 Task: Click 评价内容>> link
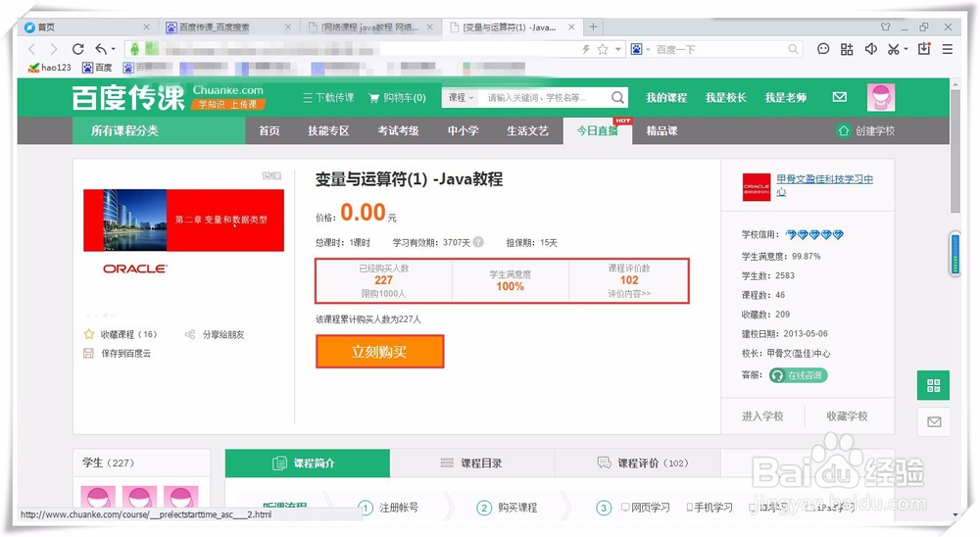(x=629, y=293)
